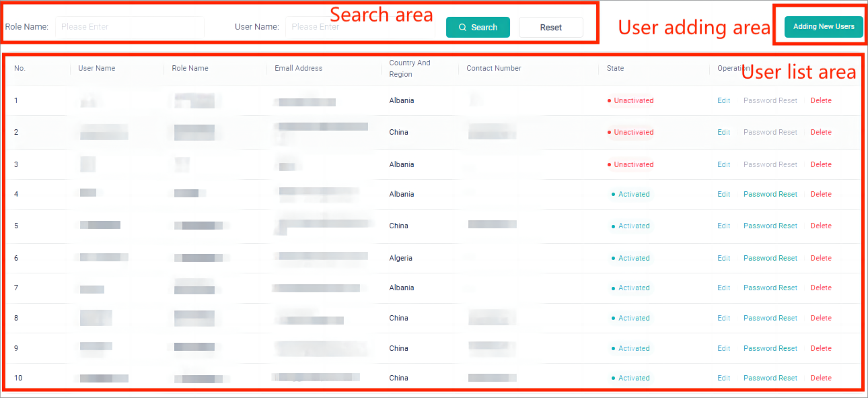Screen dimensions: 868x398
Task: Reset password for user in row 6
Action: 770,259
